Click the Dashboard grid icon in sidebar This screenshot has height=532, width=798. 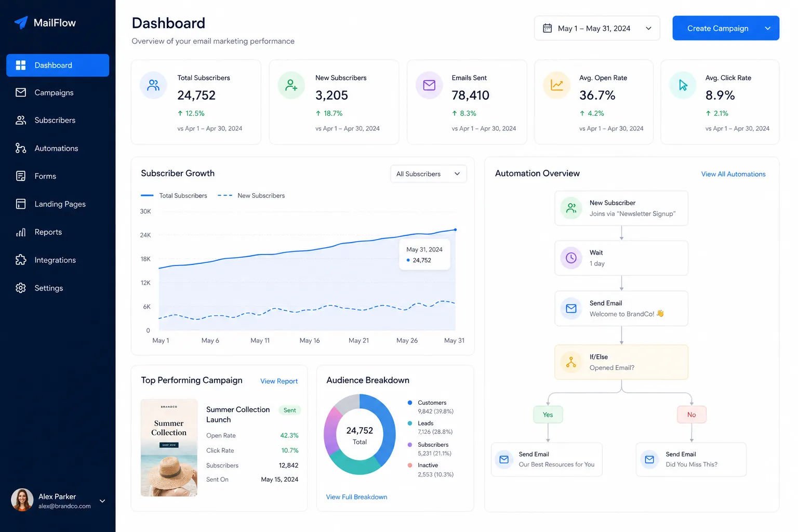click(21, 65)
